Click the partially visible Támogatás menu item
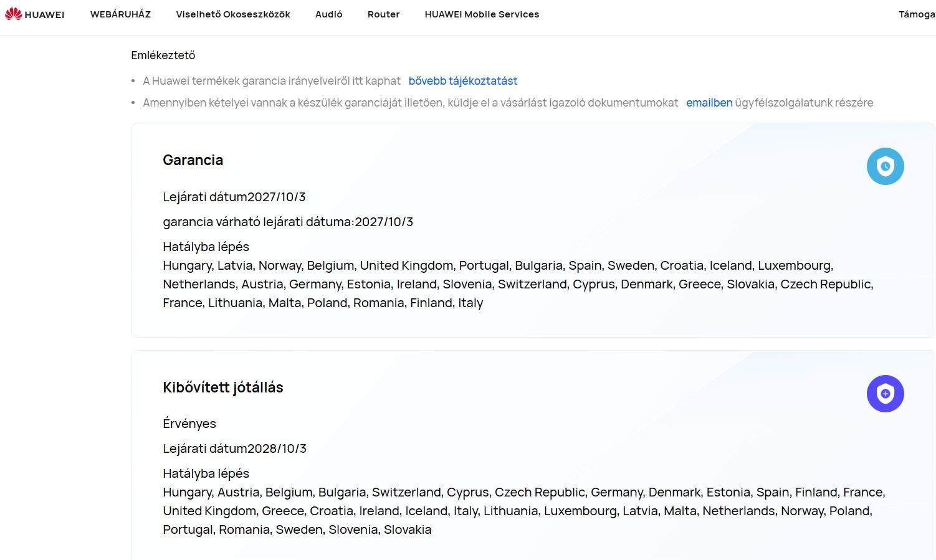Screen dimensions: 936x560 [916, 14]
